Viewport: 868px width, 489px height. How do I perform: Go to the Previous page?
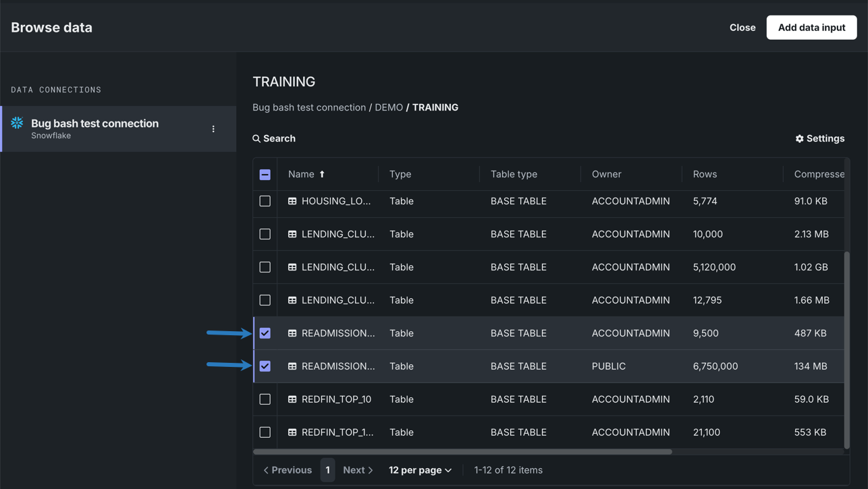point(288,470)
